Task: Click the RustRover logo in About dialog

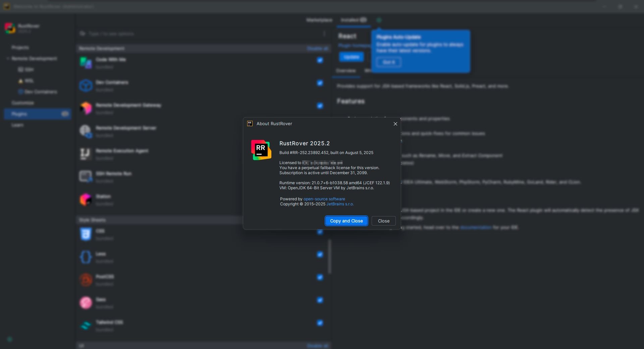Action: 261,150
